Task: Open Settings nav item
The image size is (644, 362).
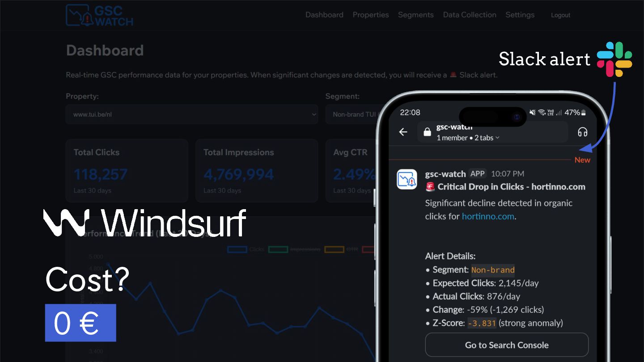Action: (x=520, y=15)
